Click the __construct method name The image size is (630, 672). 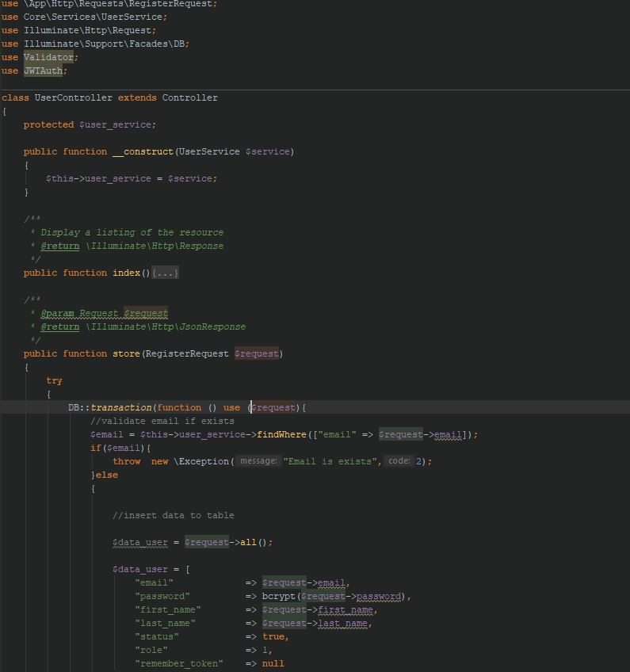[x=143, y=151]
